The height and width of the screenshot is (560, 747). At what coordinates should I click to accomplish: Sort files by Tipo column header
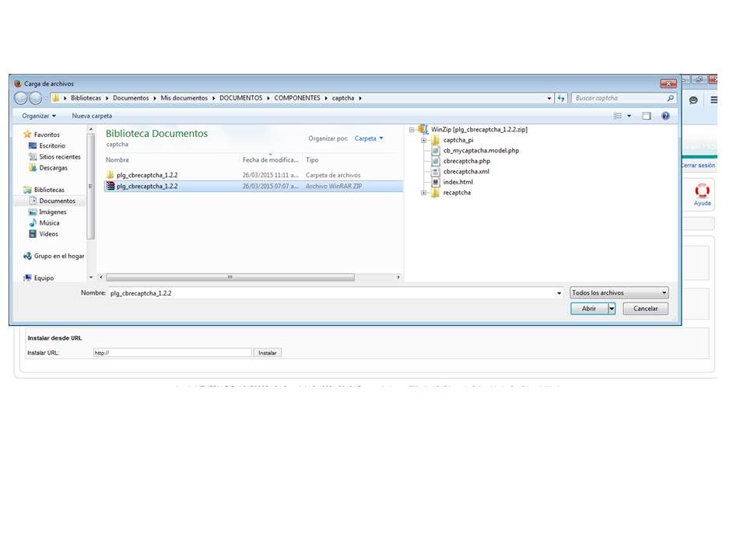pyautogui.click(x=312, y=160)
